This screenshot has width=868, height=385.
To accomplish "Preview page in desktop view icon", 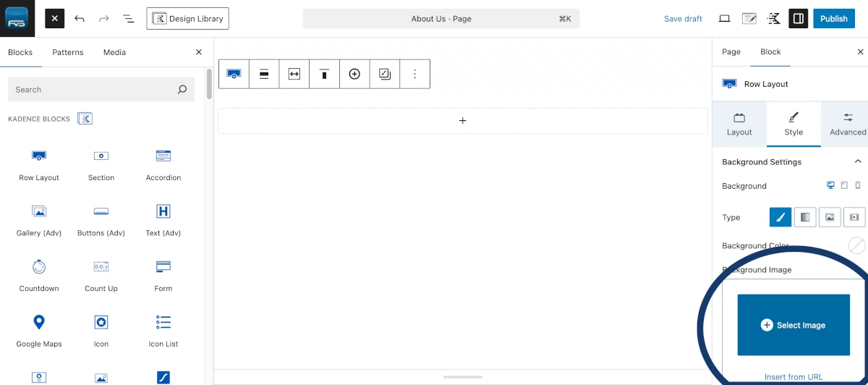I will click(725, 19).
